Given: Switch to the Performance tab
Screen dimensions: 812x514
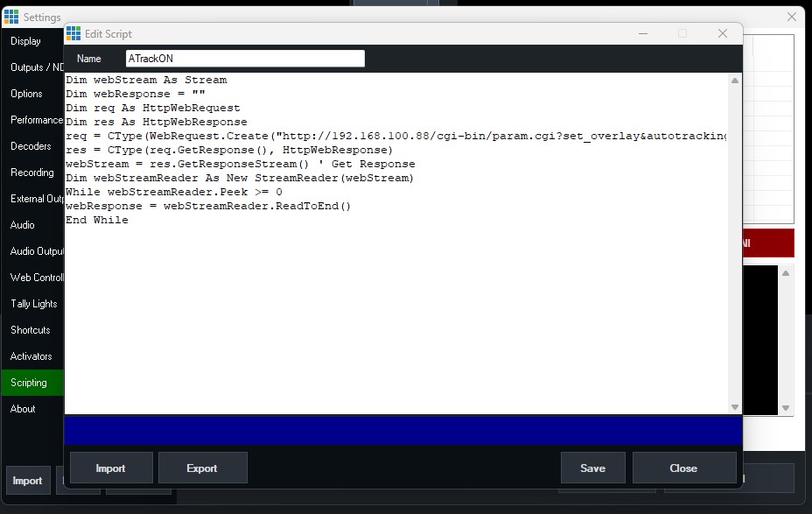Looking at the screenshot, I should pyautogui.click(x=32, y=120).
